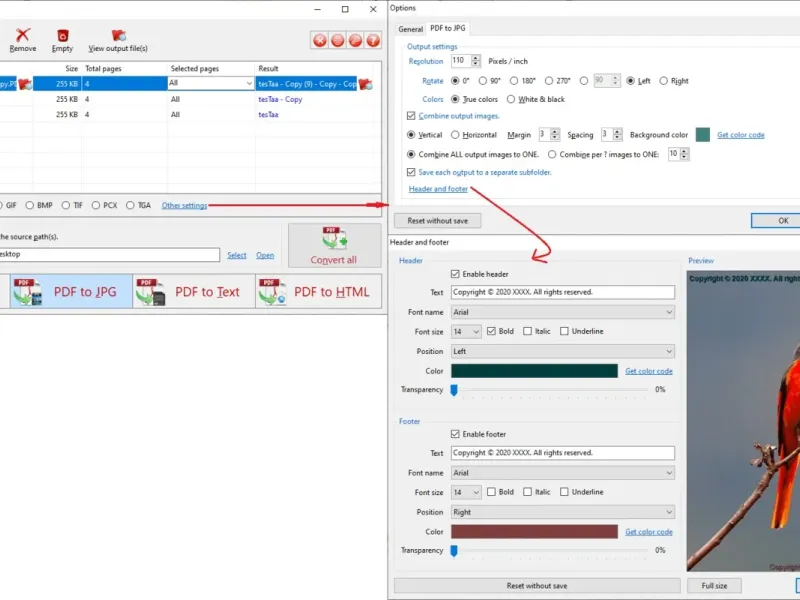Click the header Transparency slider handle
Image resolution: width=800 pixels, height=600 pixels.
[x=454, y=390]
